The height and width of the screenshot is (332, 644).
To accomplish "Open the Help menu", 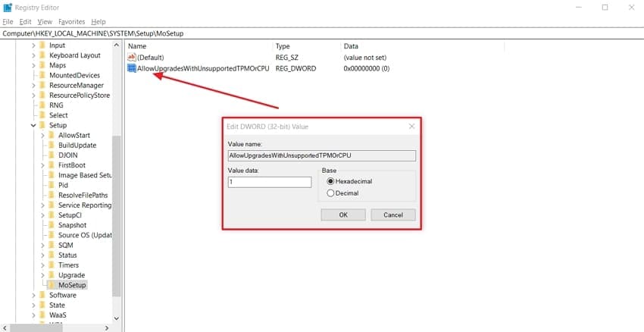I will [98, 22].
